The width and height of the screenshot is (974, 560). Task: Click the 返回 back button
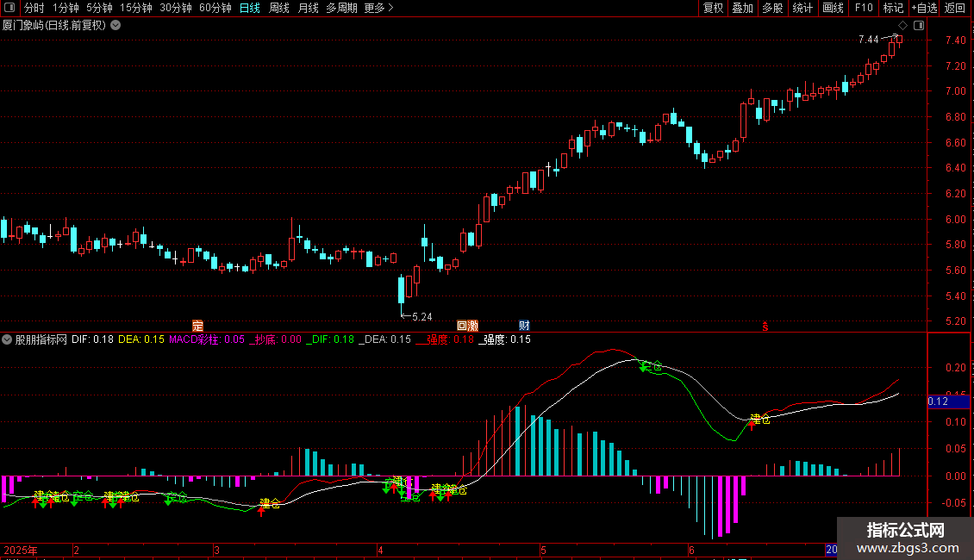(x=955, y=8)
